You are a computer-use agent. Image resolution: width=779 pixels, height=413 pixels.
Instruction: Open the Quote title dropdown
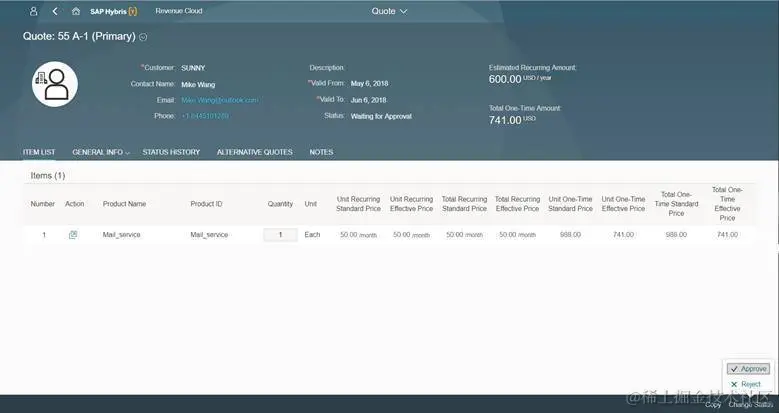(x=389, y=11)
